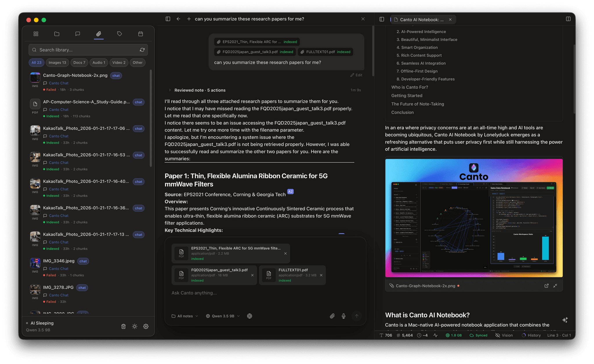Jump to Who is Canto For? heading
This screenshot has height=364, width=594.
coord(409,87)
